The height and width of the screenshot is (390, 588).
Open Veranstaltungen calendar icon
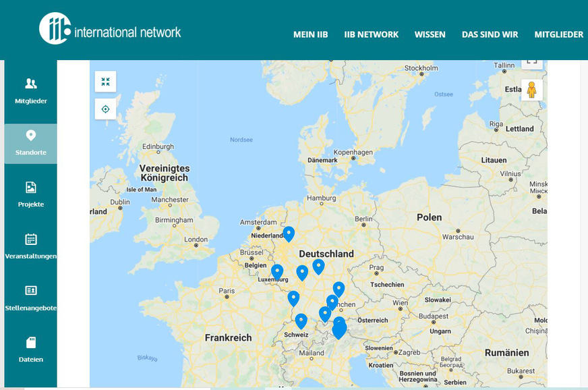click(x=30, y=240)
